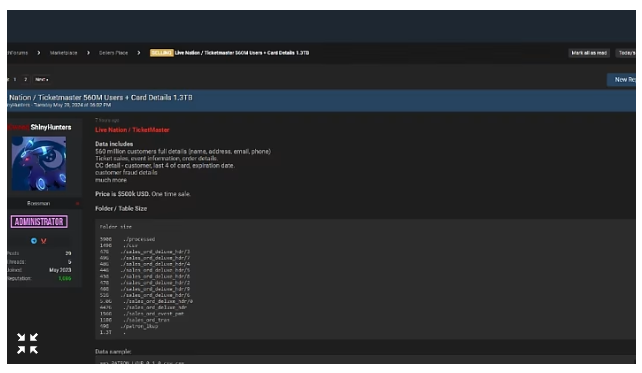This screenshot has height=373, width=642.
Task: Click the breadcrumb thread title Live Nation / Ticketmaster
Action: [x=242, y=53]
